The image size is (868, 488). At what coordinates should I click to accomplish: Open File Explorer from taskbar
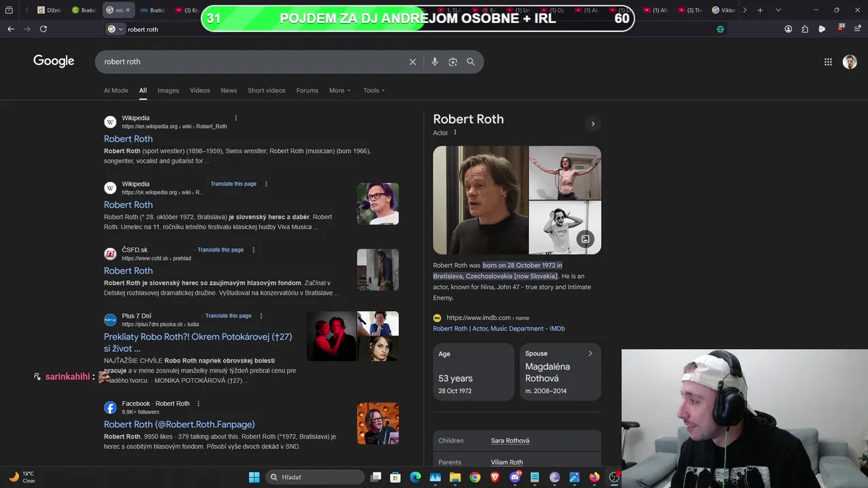[455, 477]
